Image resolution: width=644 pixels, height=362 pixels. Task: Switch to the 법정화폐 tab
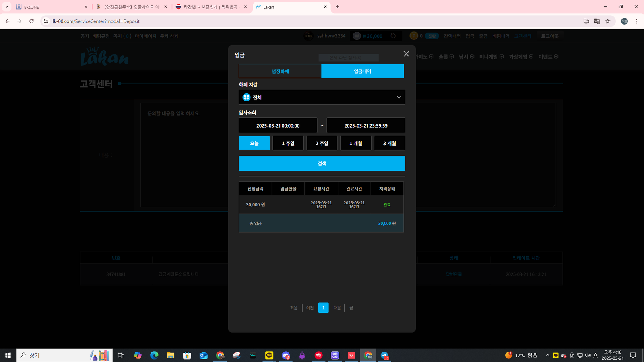(280, 71)
